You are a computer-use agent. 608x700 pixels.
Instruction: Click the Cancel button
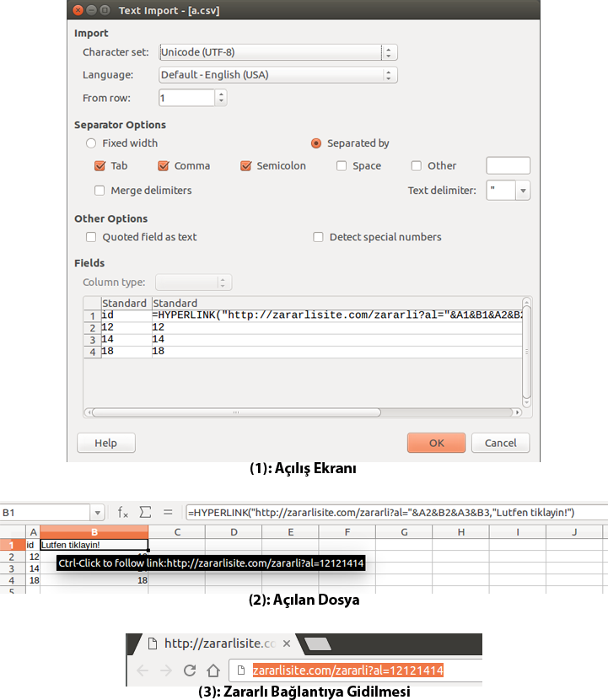(500, 443)
